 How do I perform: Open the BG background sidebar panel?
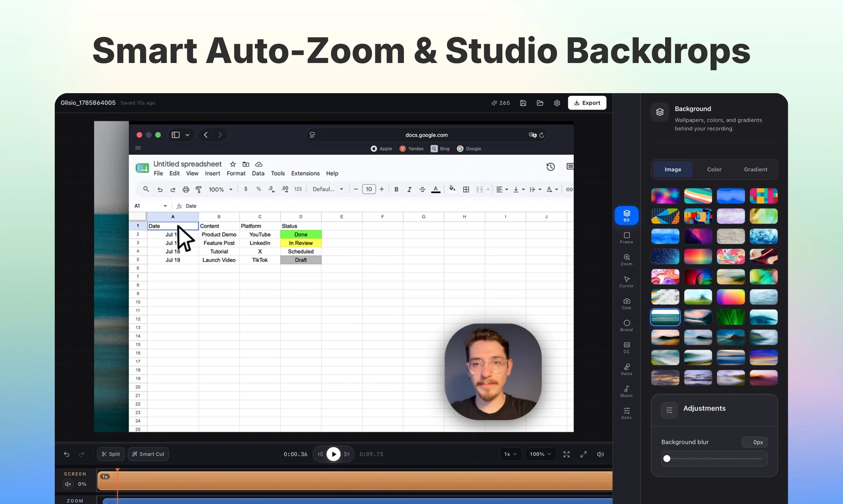pyautogui.click(x=626, y=215)
